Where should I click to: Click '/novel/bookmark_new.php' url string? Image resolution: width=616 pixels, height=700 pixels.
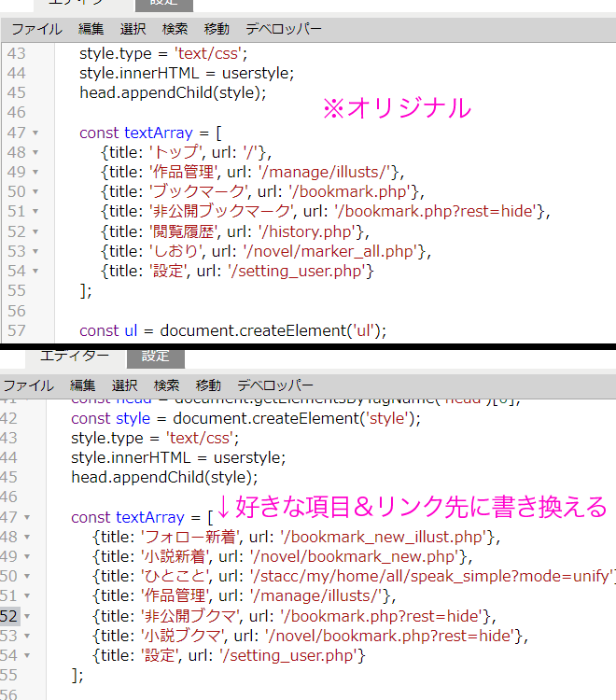pos(355,556)
